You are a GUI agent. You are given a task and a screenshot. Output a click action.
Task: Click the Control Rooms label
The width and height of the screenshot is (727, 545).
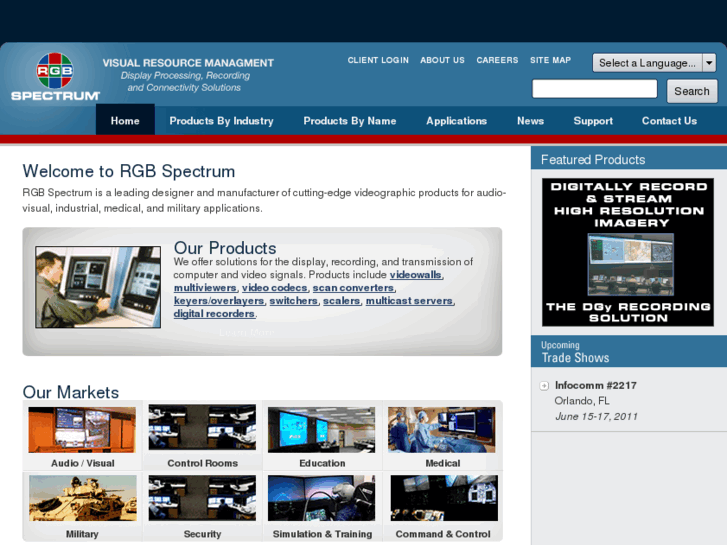click(203, 463)
